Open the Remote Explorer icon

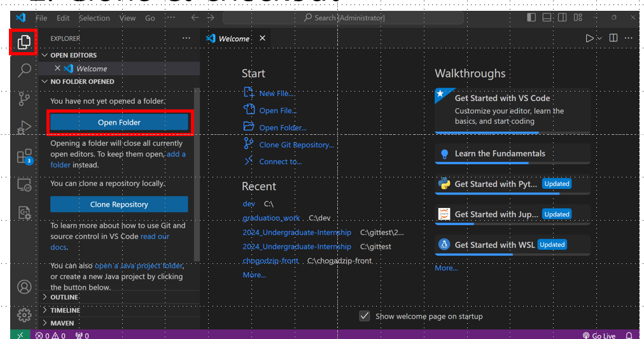point(24,184)
